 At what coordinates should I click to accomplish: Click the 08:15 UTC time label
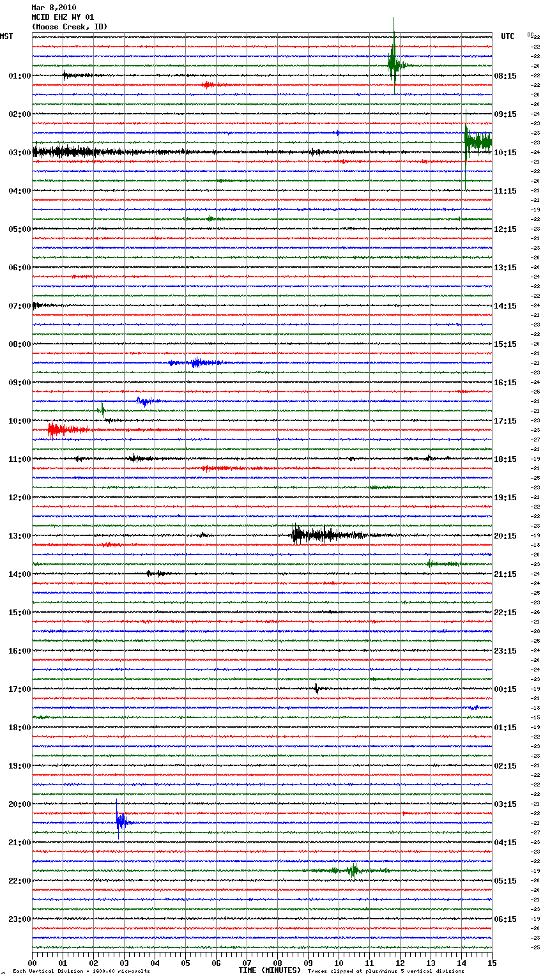click(x=505, y=76)
